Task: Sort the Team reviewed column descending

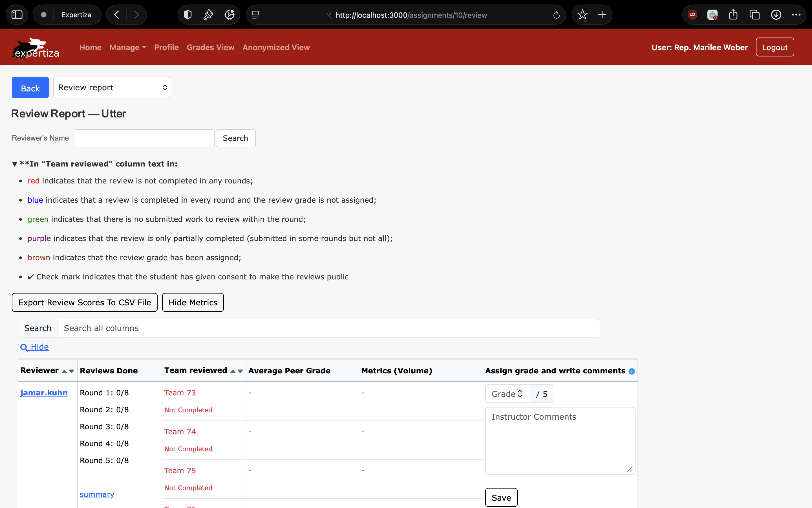Action: click(x=240, y=371)
